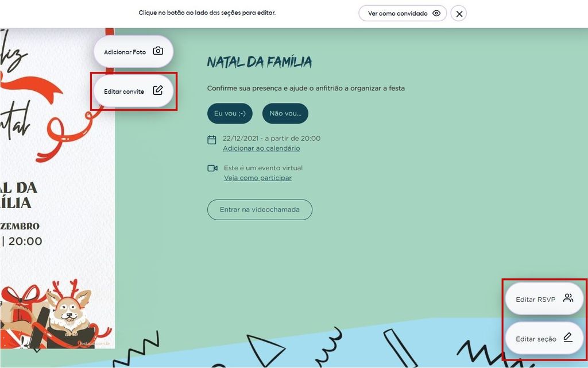Click the Editar convite button label
The width and height of the screenshot is (588, 368).
pos(124,91)
